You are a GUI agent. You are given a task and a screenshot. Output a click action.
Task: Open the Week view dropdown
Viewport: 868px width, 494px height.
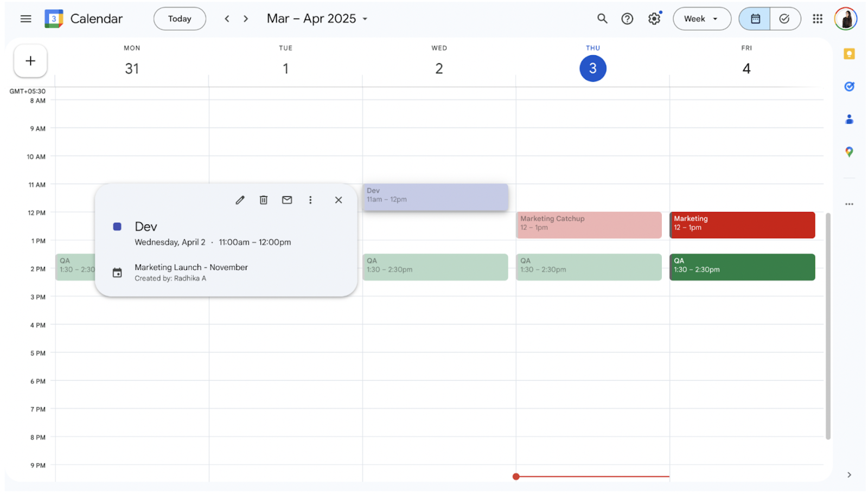(701, 19)
